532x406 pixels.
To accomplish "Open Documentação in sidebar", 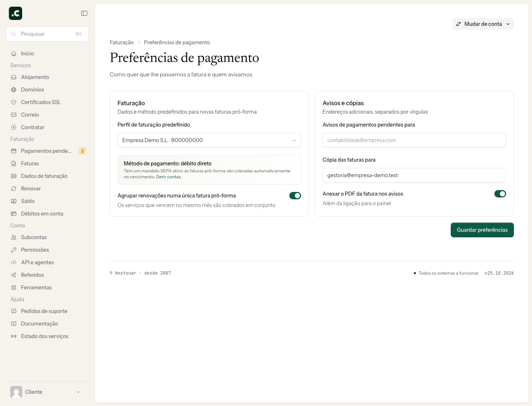I will (47, 324).
